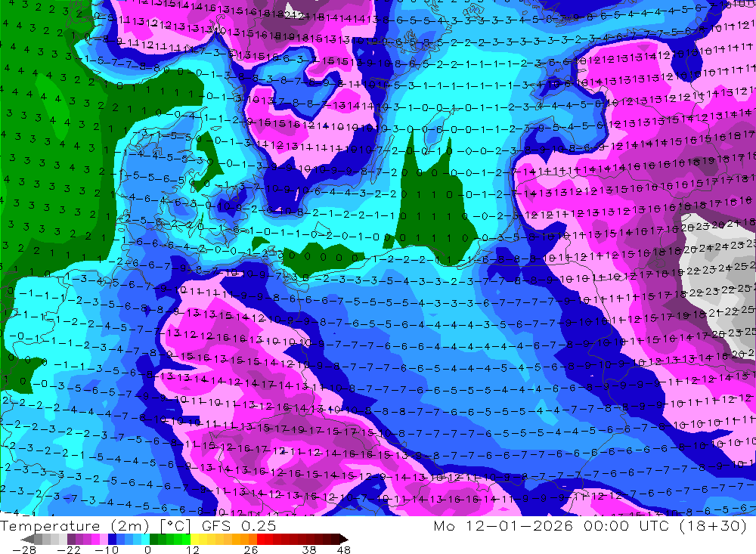The image size is (756, 554).
Task: Click the 0 legend scale label
Action: [148, 549]
